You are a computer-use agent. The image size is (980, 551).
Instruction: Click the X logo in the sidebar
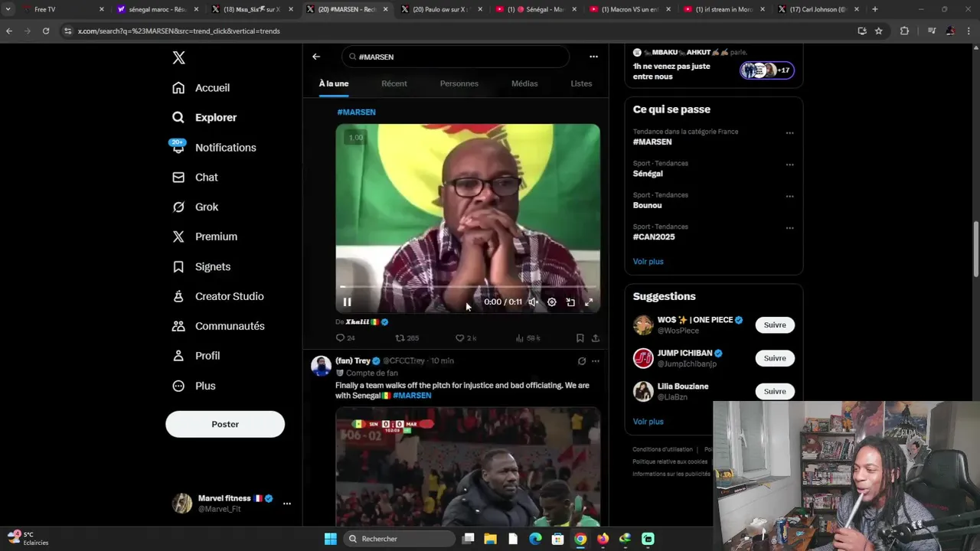(x=178, y=57)
